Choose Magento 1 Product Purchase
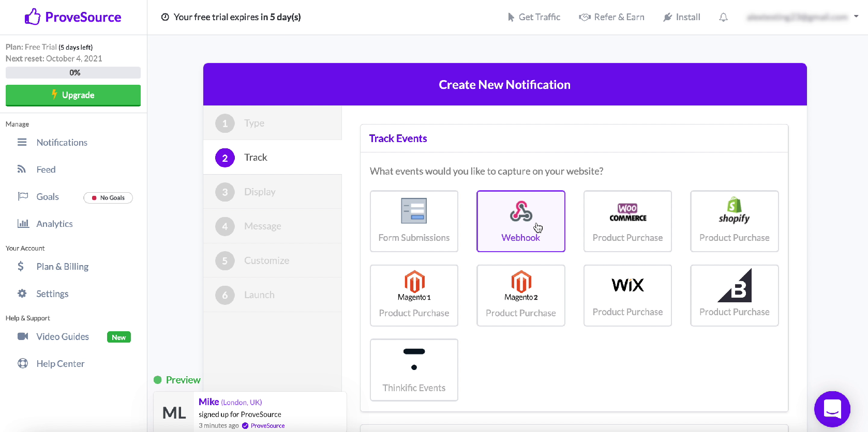868x432 pixels. coord(414,296)
